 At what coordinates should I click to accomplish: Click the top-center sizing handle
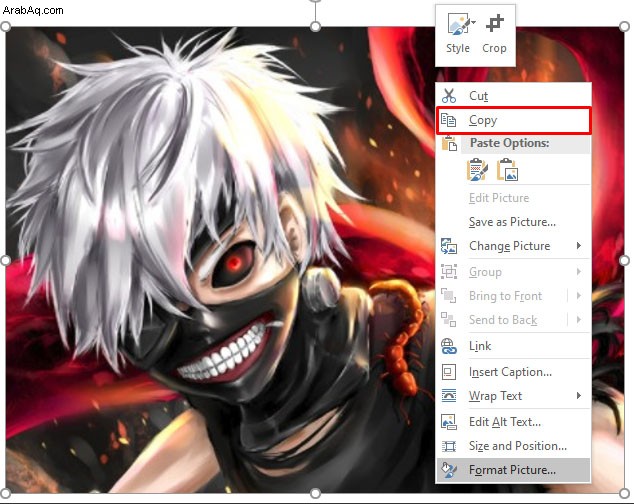click(x=315, y=27)
